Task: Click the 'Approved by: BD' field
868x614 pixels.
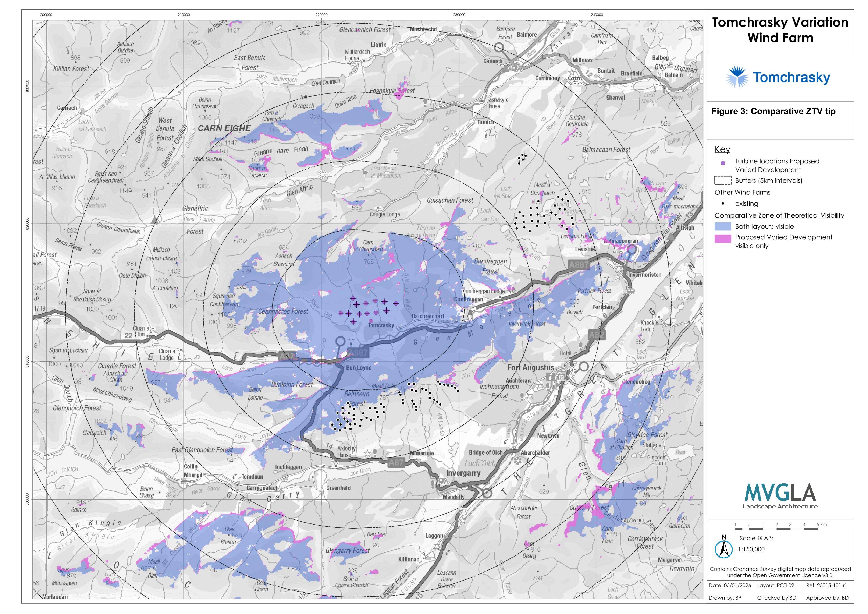Action: pyautogui.click(x=827, y=598)
